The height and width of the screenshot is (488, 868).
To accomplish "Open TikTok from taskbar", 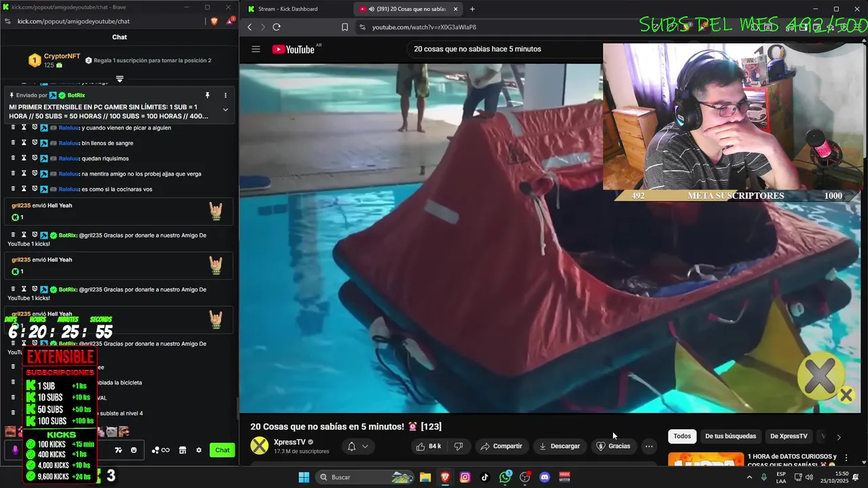I will coord(485,477).
